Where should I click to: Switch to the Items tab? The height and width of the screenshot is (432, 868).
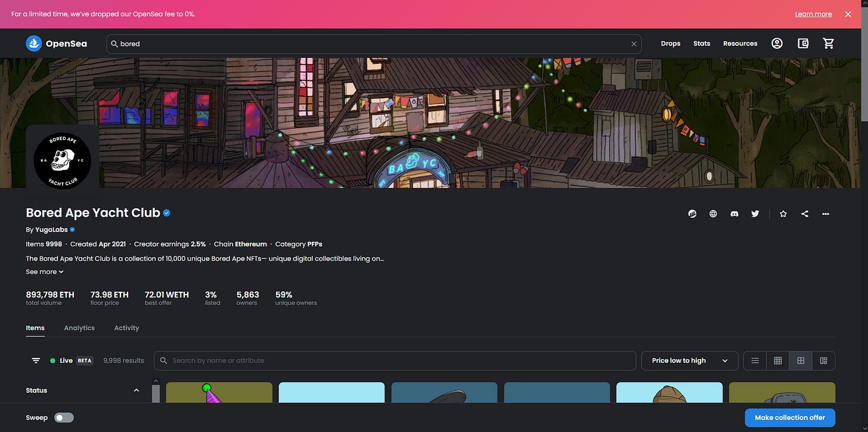[x=35, y=328]
